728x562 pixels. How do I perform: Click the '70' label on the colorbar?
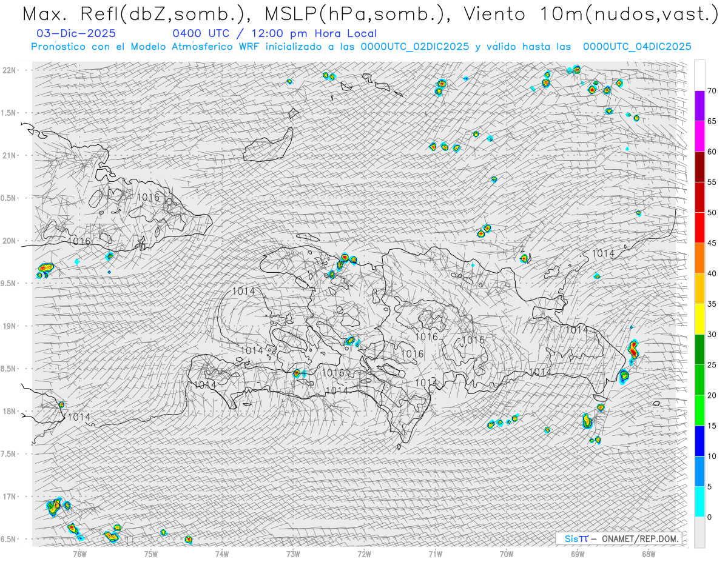(712, 91)
